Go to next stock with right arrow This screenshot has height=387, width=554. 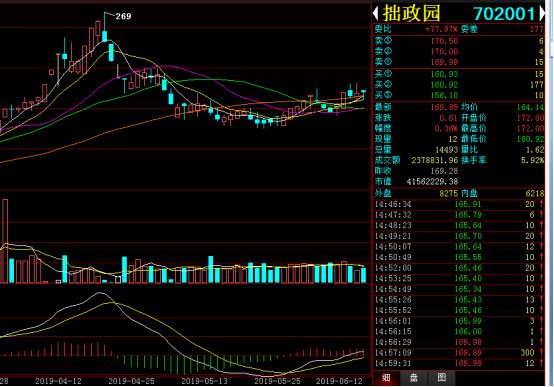click(542, 13)
